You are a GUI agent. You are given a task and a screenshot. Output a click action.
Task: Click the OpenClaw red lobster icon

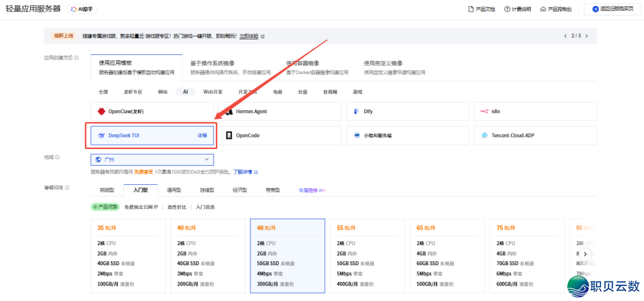(101, 111)
